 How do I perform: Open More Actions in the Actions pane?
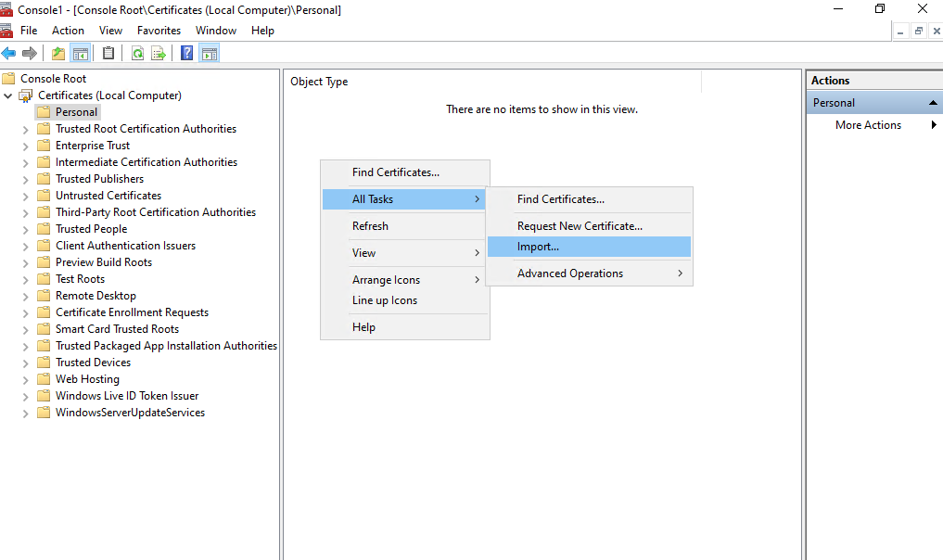point(874,125)
